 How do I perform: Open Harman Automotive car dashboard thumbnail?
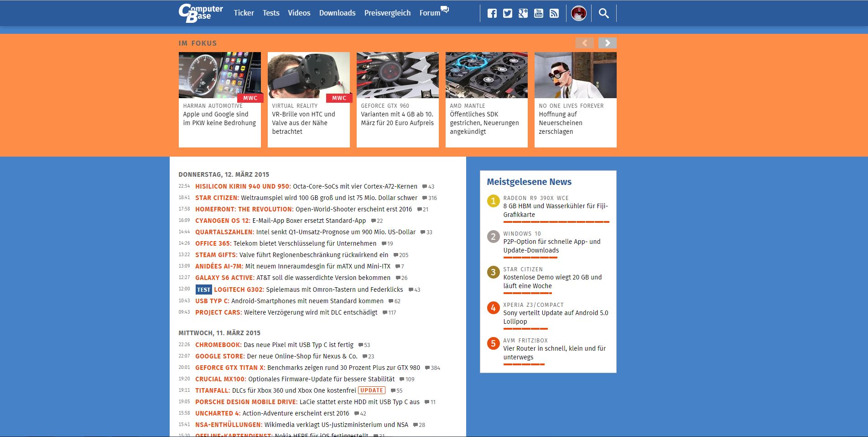(x=219, y=75)
